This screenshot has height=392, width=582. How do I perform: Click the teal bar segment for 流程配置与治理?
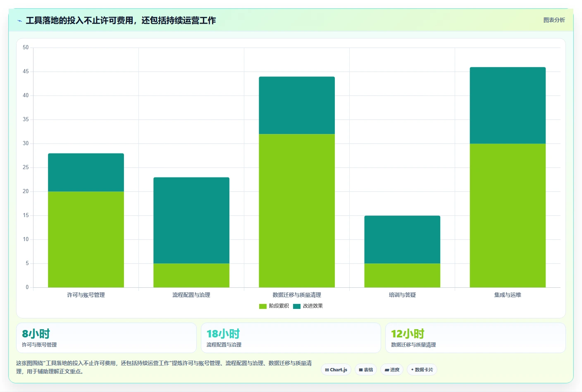(x=191, y=220)
